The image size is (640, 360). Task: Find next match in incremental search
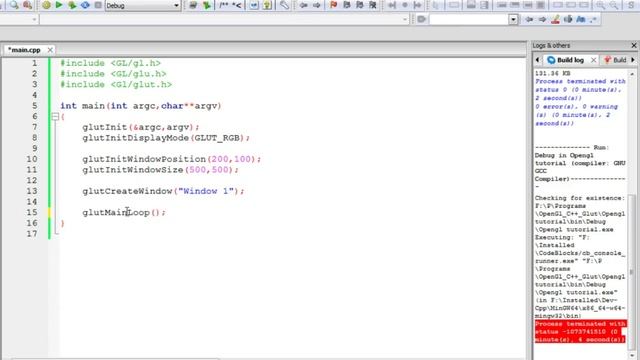coord(542,19)
